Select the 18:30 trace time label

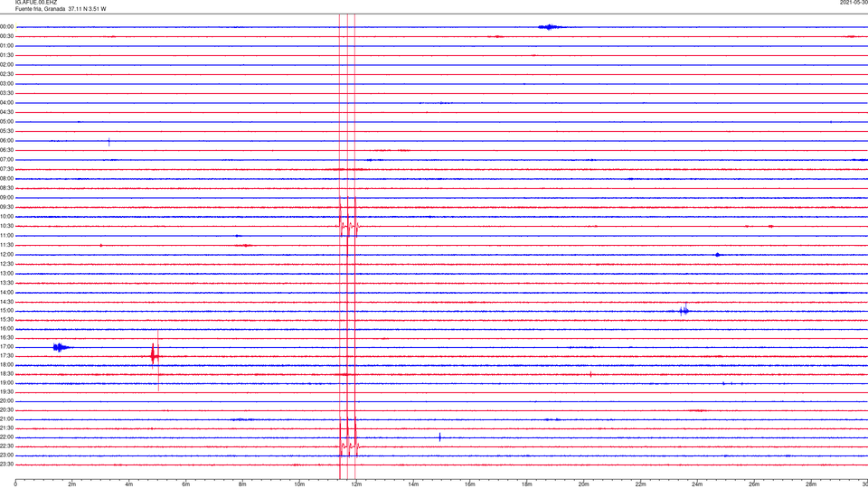tap(6, 374)
